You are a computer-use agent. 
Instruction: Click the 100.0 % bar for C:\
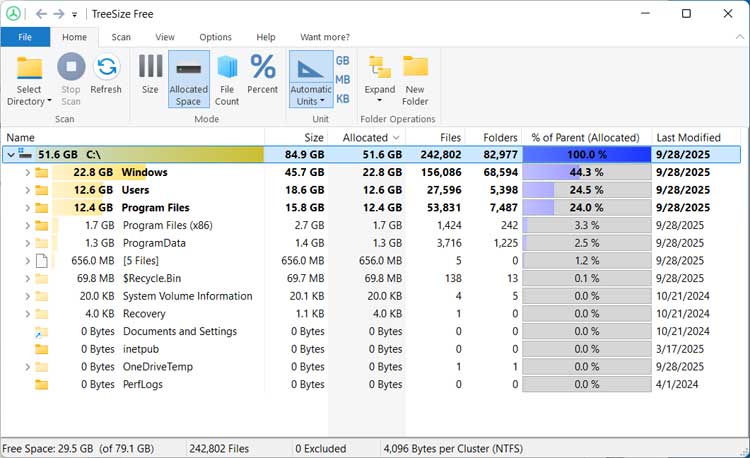pyautogui.click(x=587, y=155)
